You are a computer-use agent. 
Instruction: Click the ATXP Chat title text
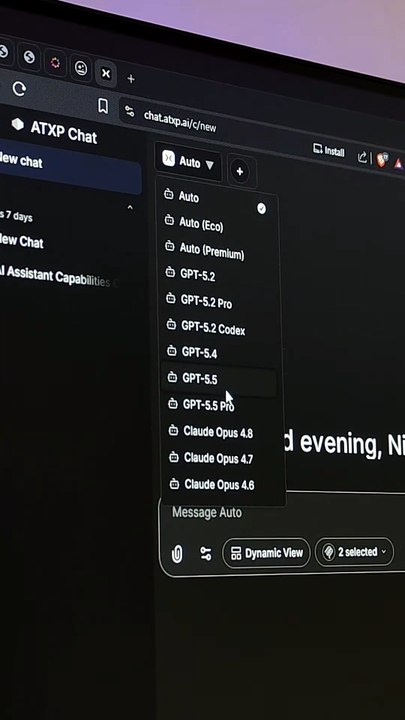pos(64,133)
